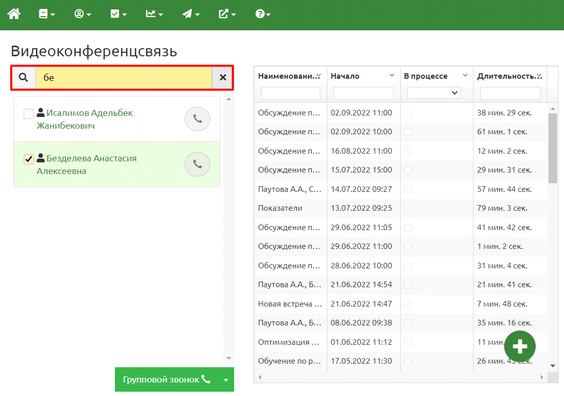Click the date 28.06.2022 10:00
Screen dimensions: 564x396
click(361, 266)
